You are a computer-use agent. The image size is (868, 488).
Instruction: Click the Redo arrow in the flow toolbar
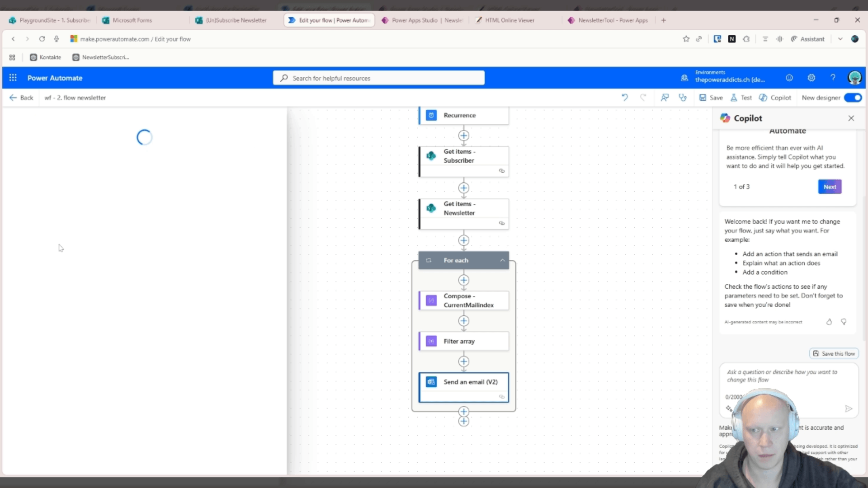pyautogui.click(x=643, y=98)
